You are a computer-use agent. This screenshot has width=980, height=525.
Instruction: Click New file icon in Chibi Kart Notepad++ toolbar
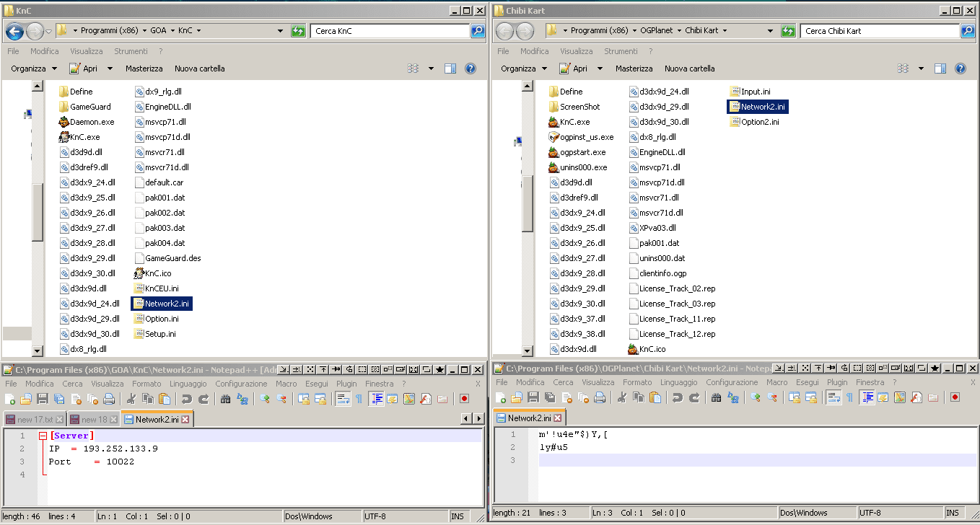500,398
